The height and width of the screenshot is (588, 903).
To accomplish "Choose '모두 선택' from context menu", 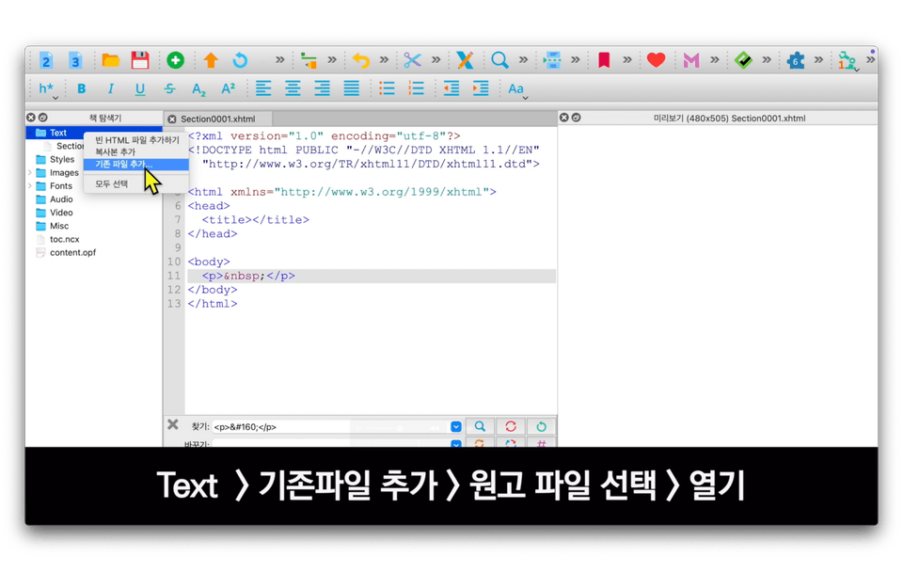I will 136,184.
